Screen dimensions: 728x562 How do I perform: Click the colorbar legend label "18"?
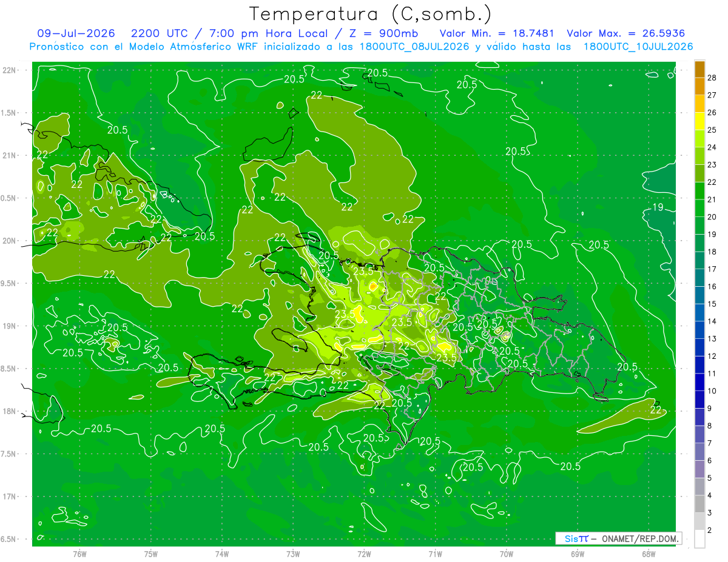pyautogui.click(x=712, y=251)
